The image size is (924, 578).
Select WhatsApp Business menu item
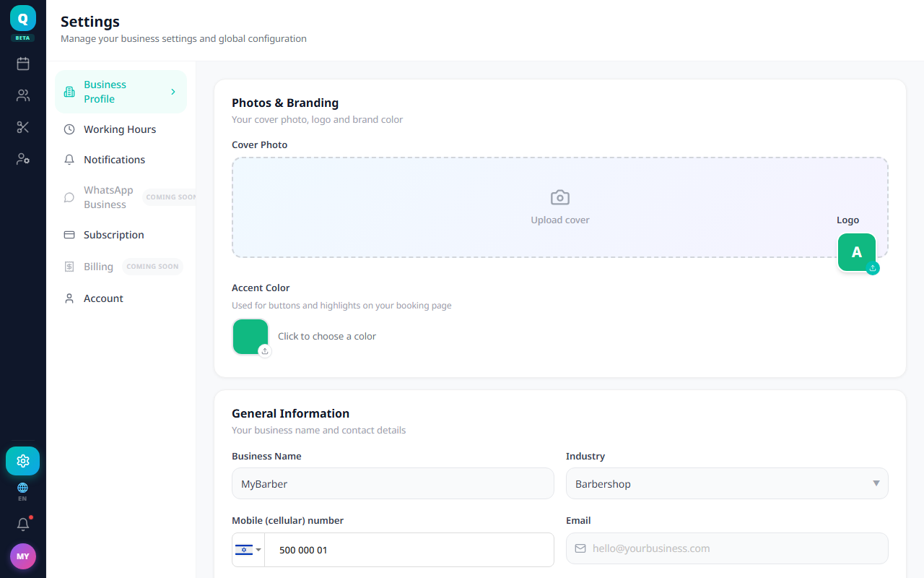(121, 197)
